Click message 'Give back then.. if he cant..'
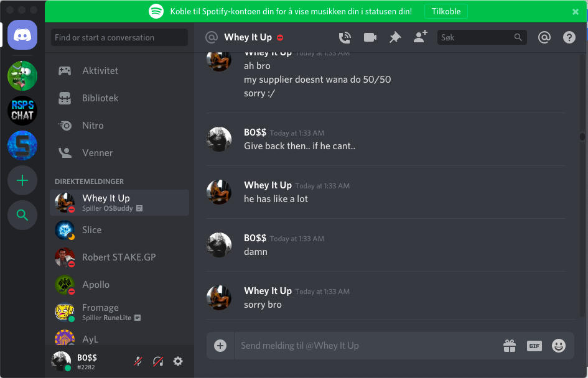This screenshot has width=588, height=378. [299, 146]
